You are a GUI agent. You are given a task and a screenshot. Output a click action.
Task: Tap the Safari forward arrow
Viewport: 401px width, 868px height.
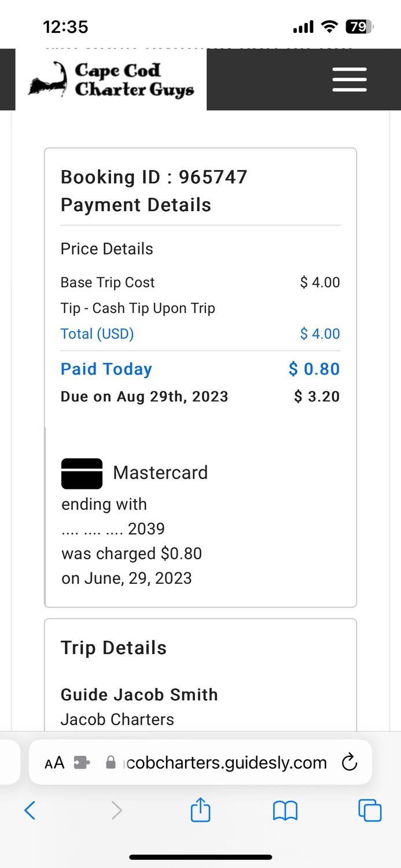click(116, 810)
